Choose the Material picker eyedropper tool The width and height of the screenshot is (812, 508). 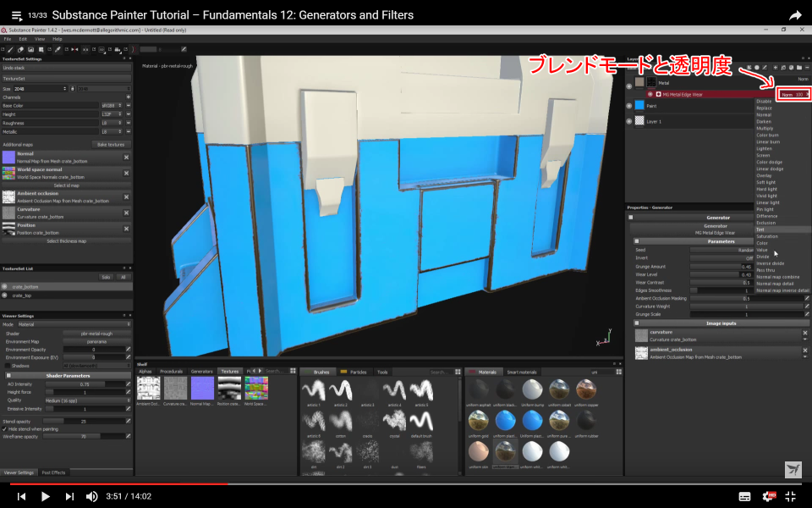58,49
